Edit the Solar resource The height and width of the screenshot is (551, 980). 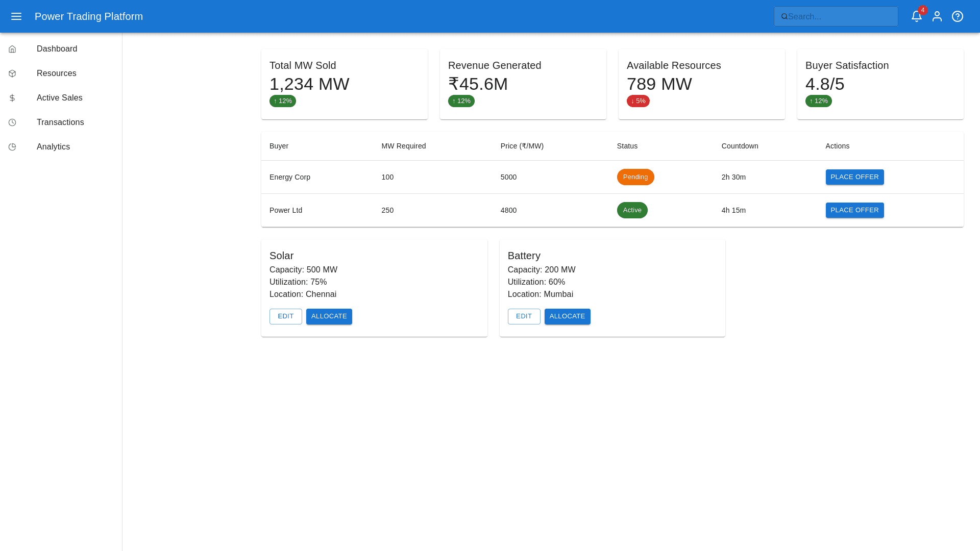coord(285,316)
